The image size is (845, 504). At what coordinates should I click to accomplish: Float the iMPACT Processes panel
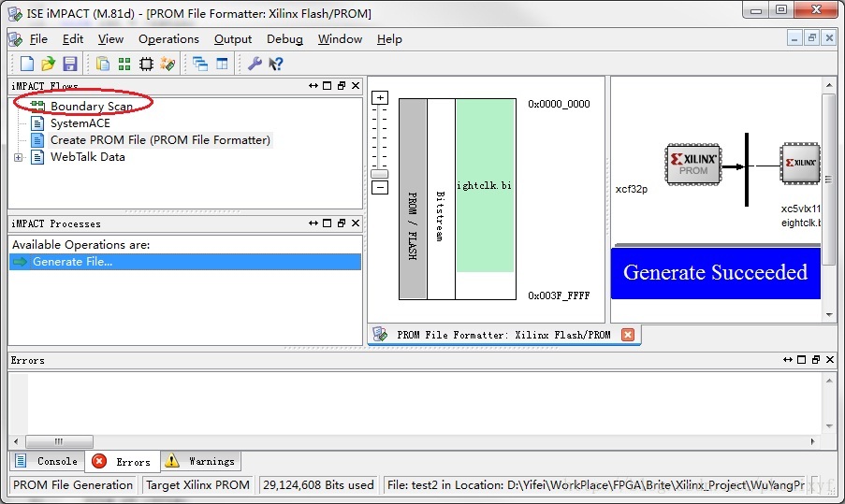342,223
